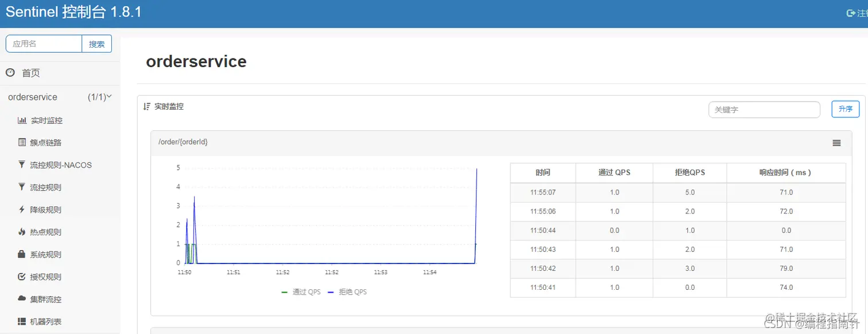Toggle 通过 QPS legend series
This screenshot has width=868, height=334.
click(x=301, y=292)
